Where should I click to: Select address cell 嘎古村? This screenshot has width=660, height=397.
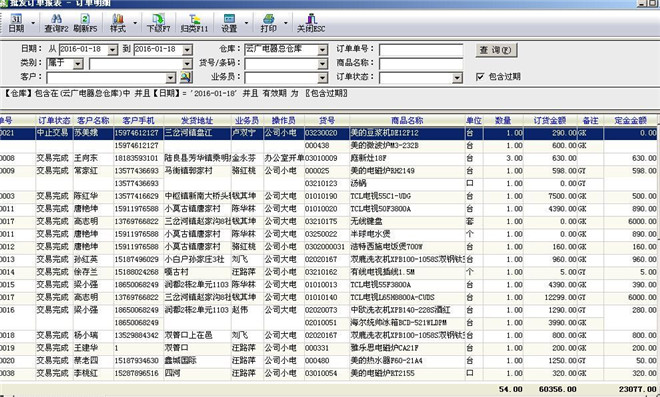[x=197, y=272]
